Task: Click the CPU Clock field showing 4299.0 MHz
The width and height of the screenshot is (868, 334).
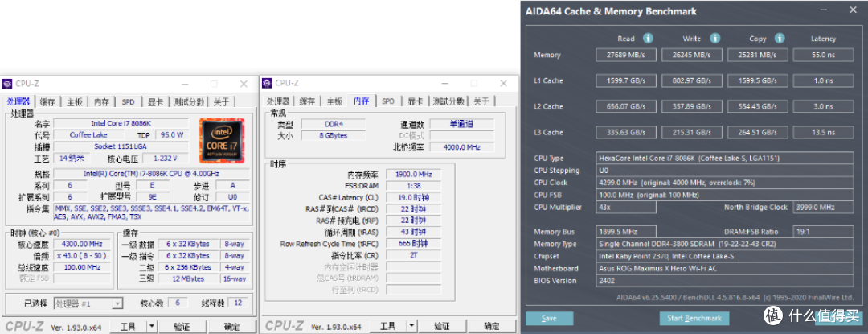Action: point(725,183)
